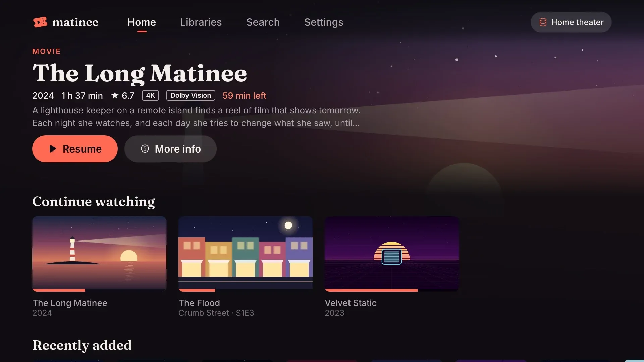The image size is (644, 362).
Task: Click the '2023' year under Velvet Static
Action: (x=334, y=313)
